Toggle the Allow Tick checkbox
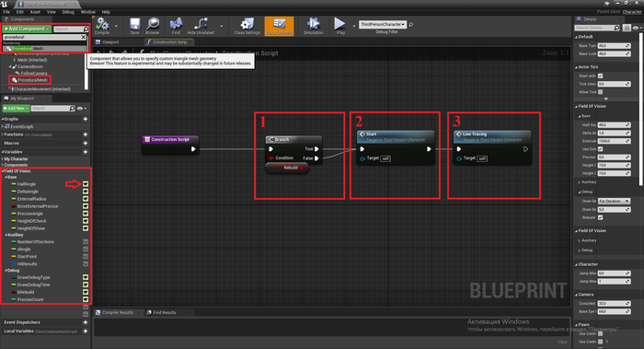This screenshot has width=644, height=349. click(x=601, y=92)
